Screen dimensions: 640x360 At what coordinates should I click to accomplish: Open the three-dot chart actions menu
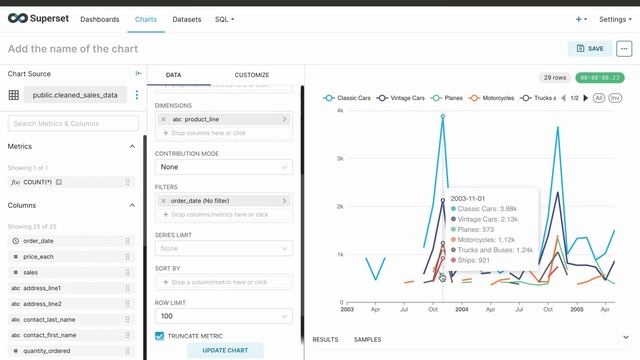624,49
